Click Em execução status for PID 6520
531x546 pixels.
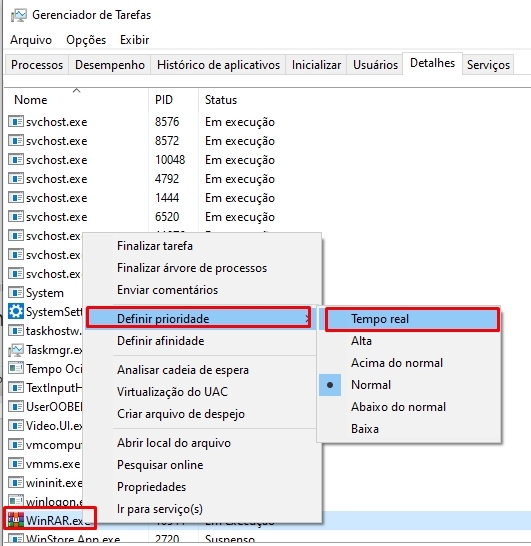click(x=240, y=217)
